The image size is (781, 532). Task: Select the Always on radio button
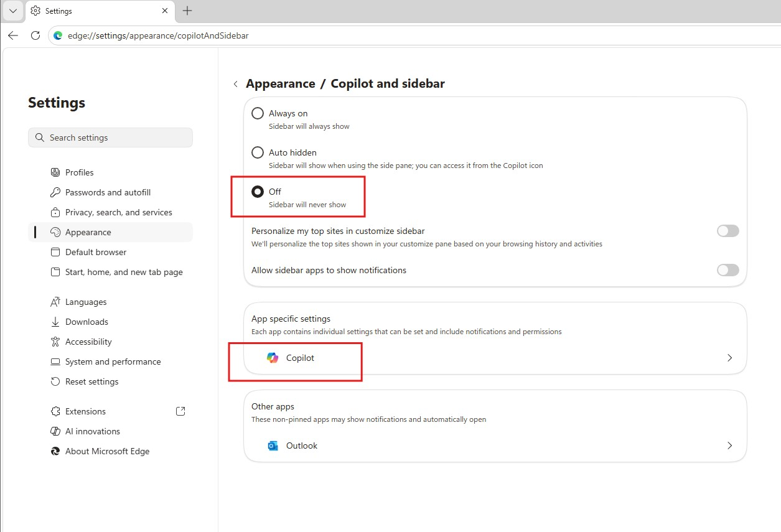tap(257, 113)
